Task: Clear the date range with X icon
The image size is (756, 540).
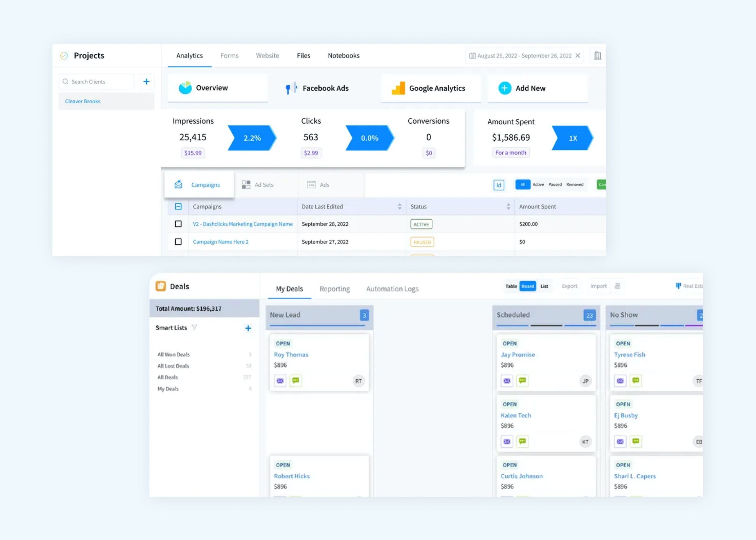Action: 578,56
